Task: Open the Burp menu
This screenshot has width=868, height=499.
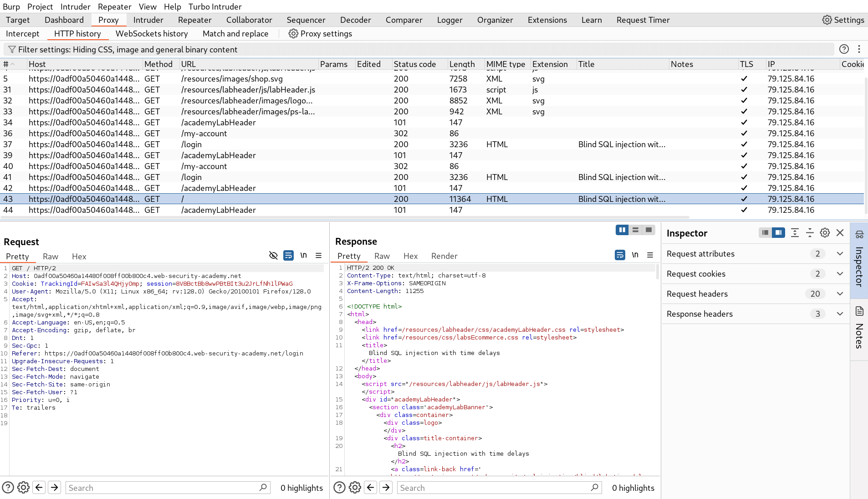Action: tap(11, 7)
